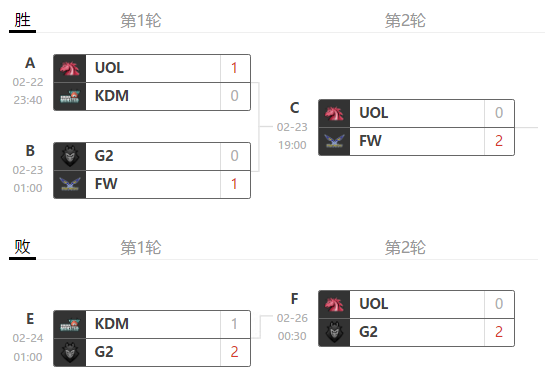Select the 败 losers bracket tab
This screenshot has height=390, width=545.
point(23,247)
